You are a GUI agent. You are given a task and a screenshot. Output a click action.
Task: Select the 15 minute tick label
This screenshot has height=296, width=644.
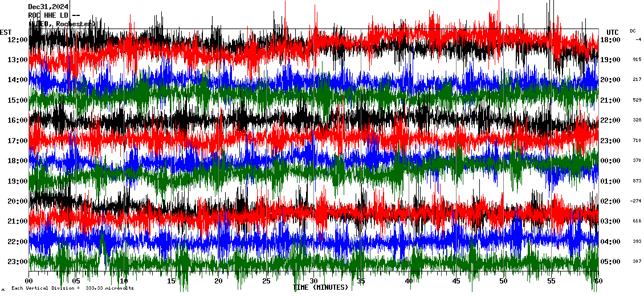coord(172,281)
